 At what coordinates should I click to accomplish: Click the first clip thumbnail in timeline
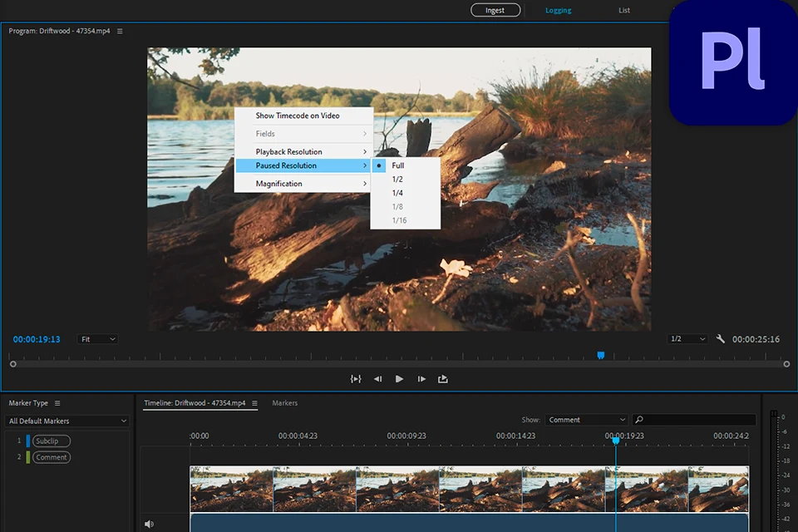(232, 490)
